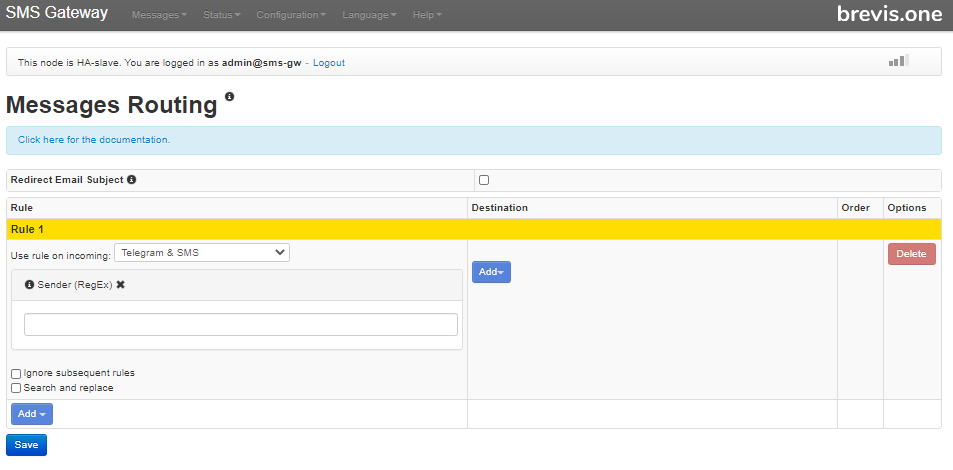Click into the Sender RegEx text field

coord(240,325)
